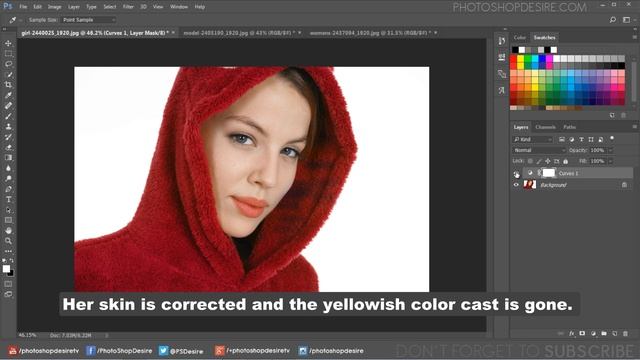
Task: Toggle visibility of Curves 1 layer
Action: pos(516,173)
